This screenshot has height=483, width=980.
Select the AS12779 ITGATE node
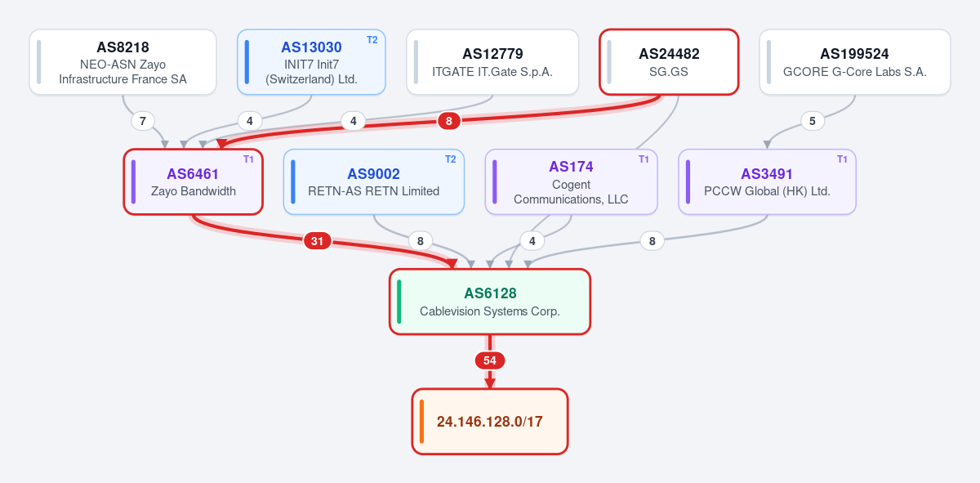(492, 62)
